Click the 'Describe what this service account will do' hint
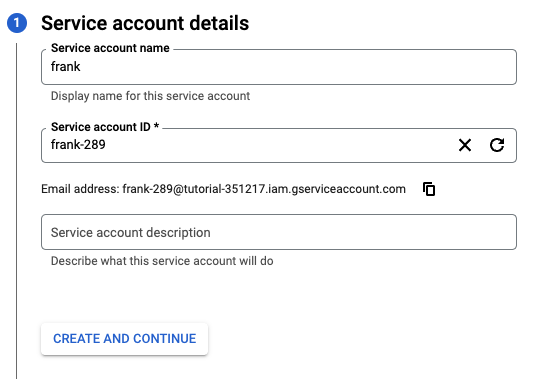Screen dimensions: 540x383 click(162, 261)
